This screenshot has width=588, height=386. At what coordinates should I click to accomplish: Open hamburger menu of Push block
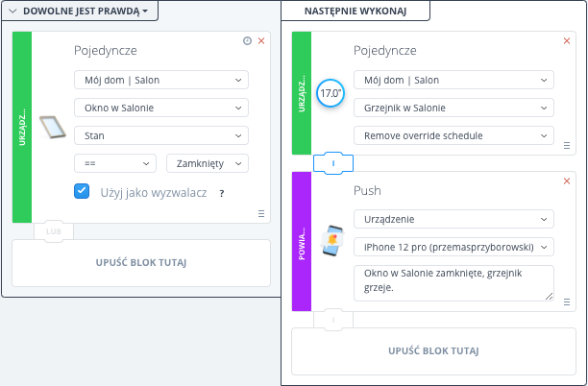tap(567, 302)
